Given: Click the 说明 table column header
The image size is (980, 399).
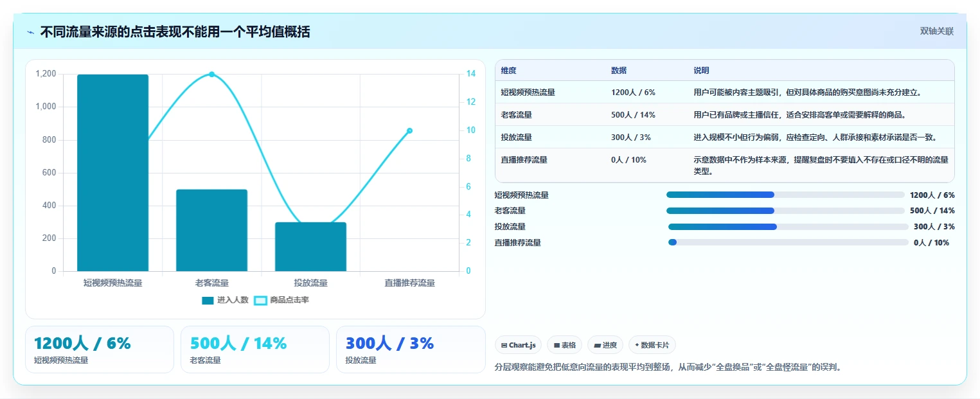Looking at the screenshot, I should pyautogui.click(x=701, y=71).
